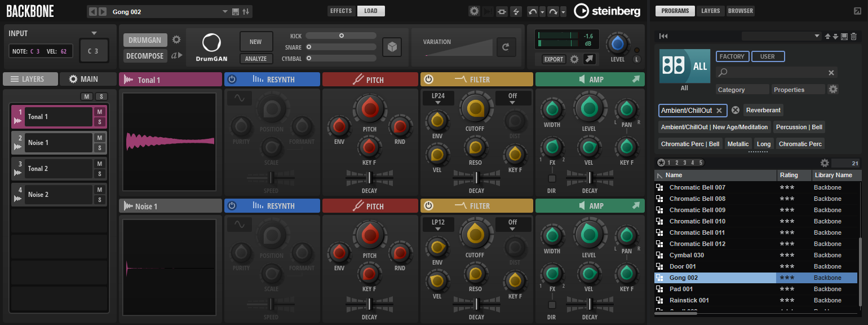Click the Variation refresh arrow icon
Viewport: 868px width, 325px height.
(506, 47)
